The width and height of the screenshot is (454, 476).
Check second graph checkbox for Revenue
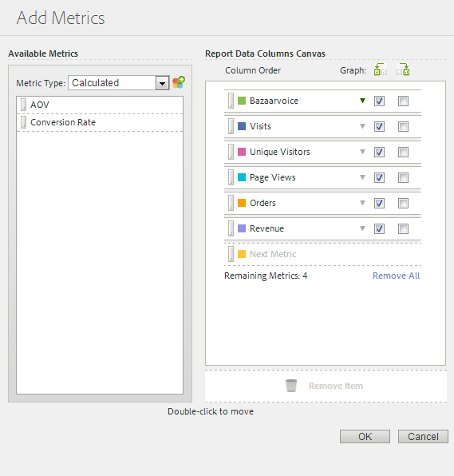[403, 228]
